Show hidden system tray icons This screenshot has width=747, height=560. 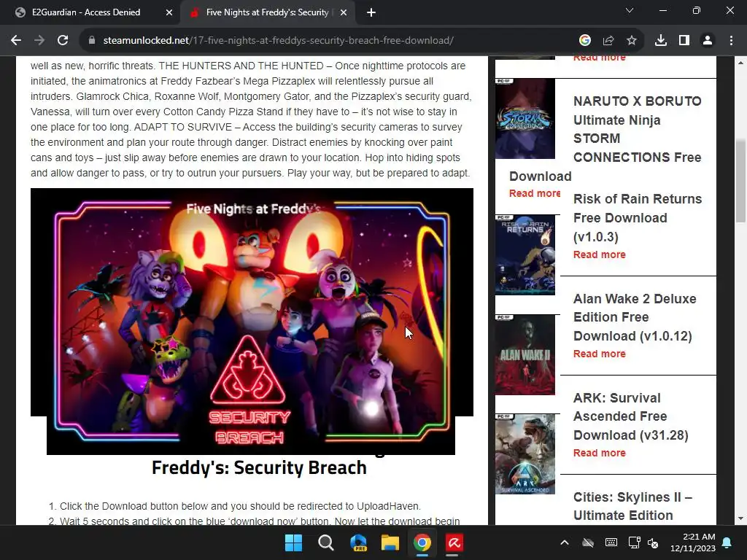(x=565, y=542)
